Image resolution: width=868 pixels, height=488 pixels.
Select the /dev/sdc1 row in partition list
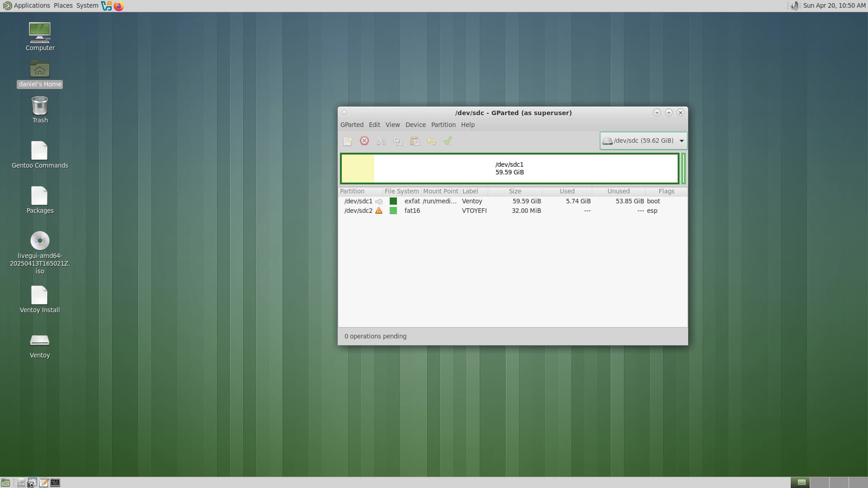click(513, 202)
